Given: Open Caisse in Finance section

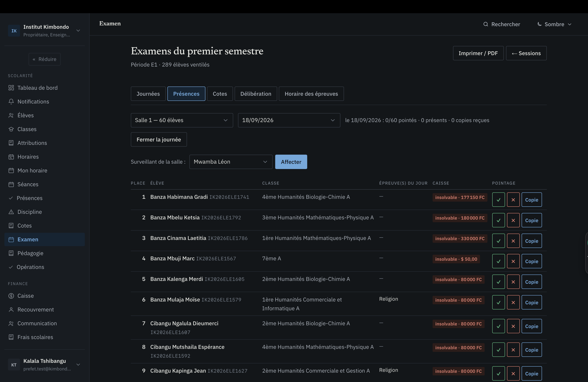Looking at the screenshot, I should 44,296.
